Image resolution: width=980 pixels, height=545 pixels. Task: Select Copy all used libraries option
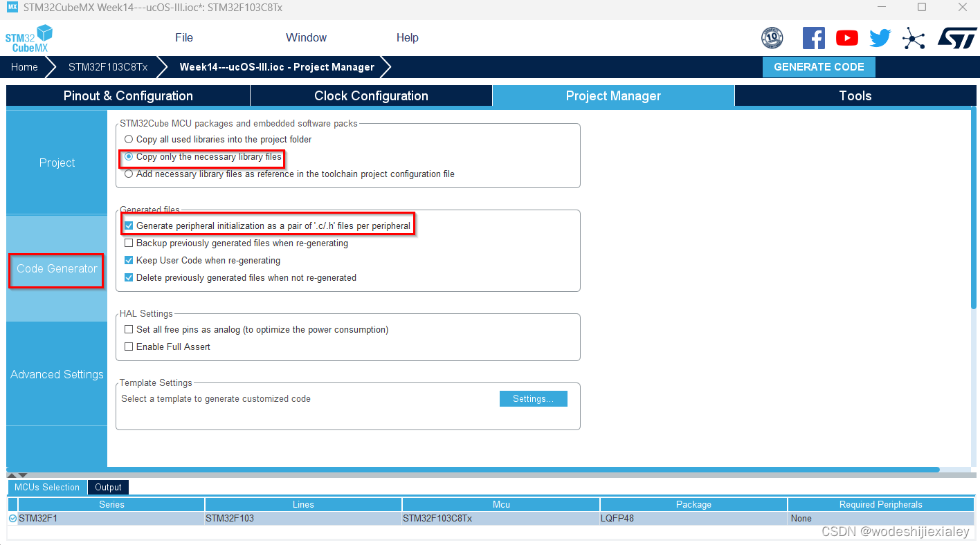218,140
